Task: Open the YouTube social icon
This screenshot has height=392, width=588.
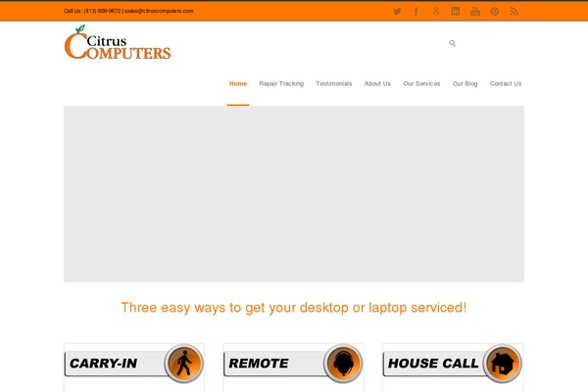Action: pos(474,11)
